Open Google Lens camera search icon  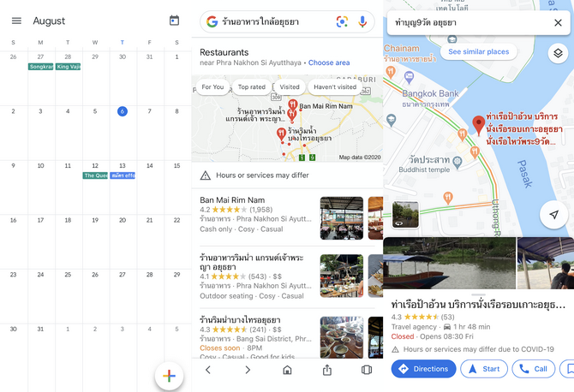point(342,21)
